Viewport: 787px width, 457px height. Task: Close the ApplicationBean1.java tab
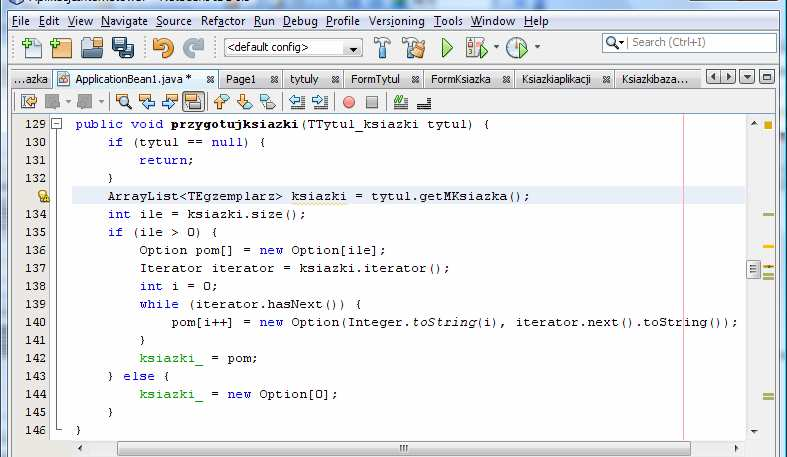coord(210,79)
